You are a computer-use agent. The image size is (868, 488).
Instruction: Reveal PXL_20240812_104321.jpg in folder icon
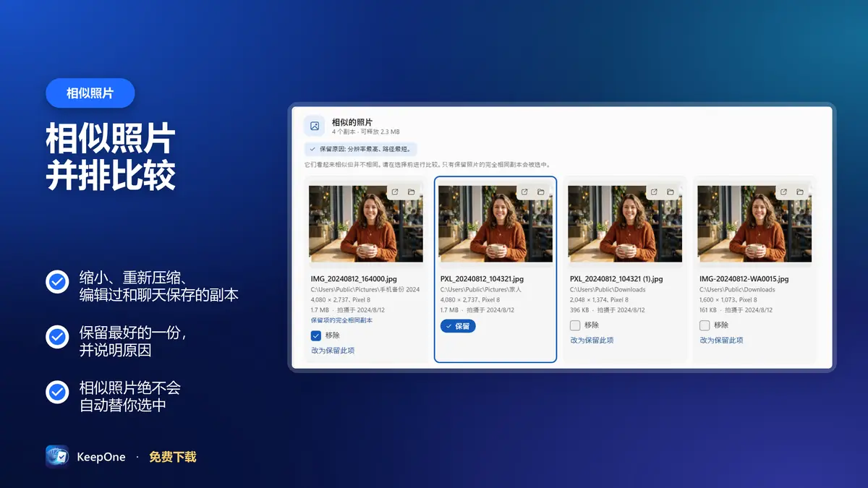point(540,192)
